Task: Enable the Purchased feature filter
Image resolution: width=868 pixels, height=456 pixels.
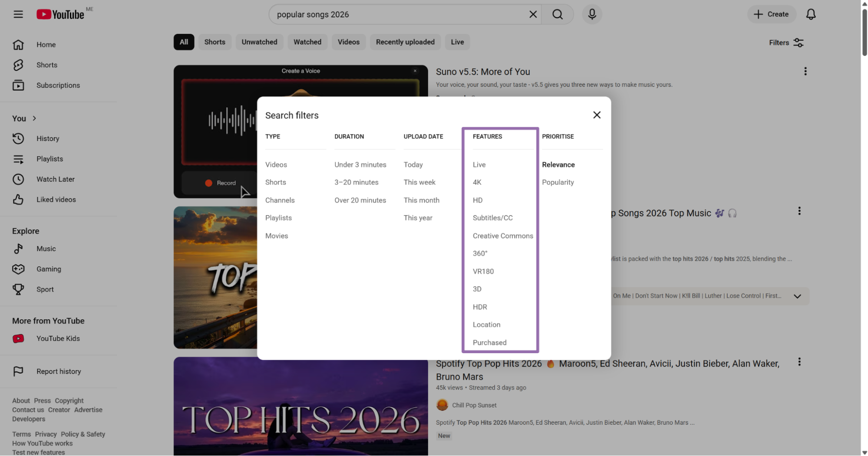Action: 489,343
